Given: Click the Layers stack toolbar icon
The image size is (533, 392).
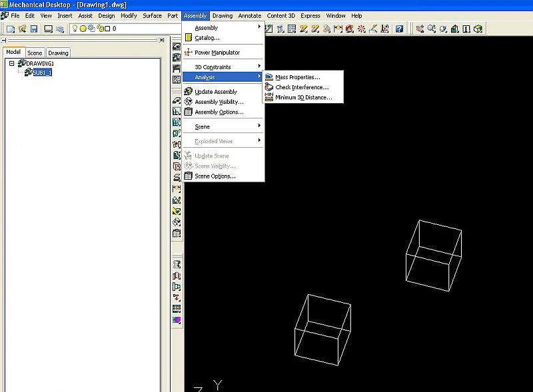Looking at the screenshot, I should 60,29.
